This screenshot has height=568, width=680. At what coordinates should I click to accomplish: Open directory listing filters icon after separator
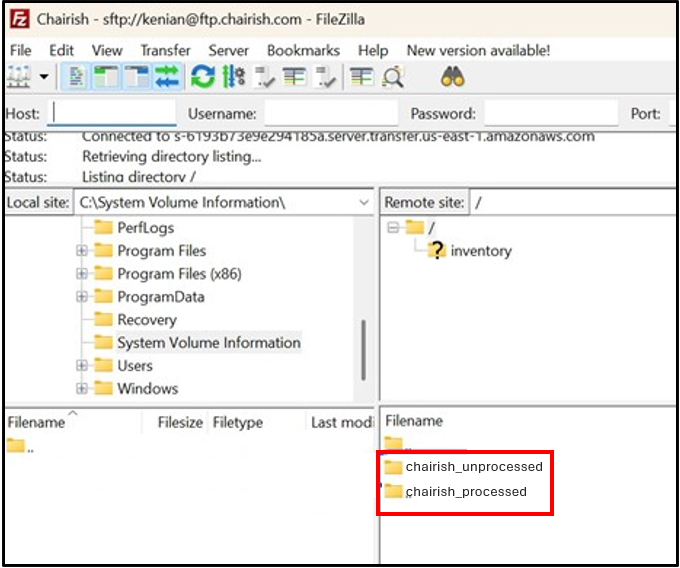[361, 77]
